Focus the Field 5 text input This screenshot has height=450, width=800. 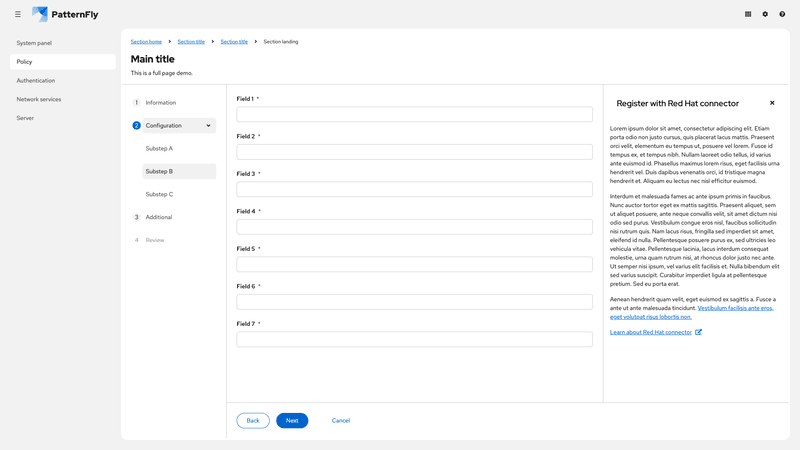tap(414, 264)
